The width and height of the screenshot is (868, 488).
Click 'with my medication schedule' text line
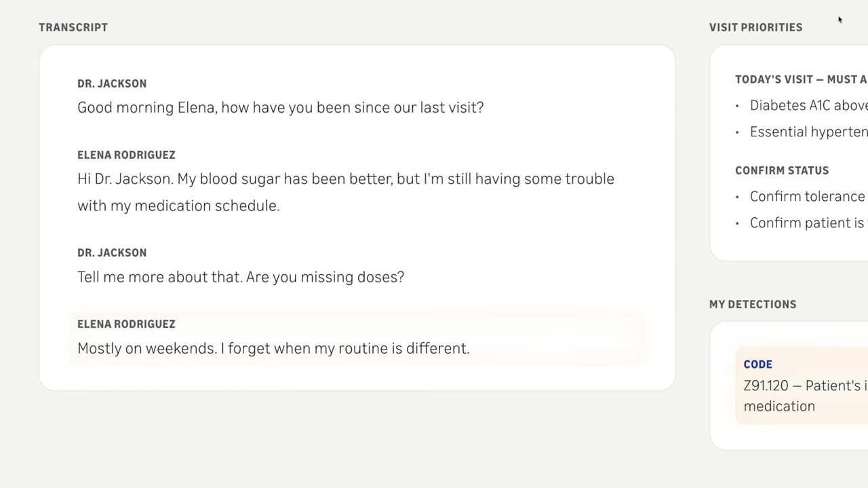178,206
